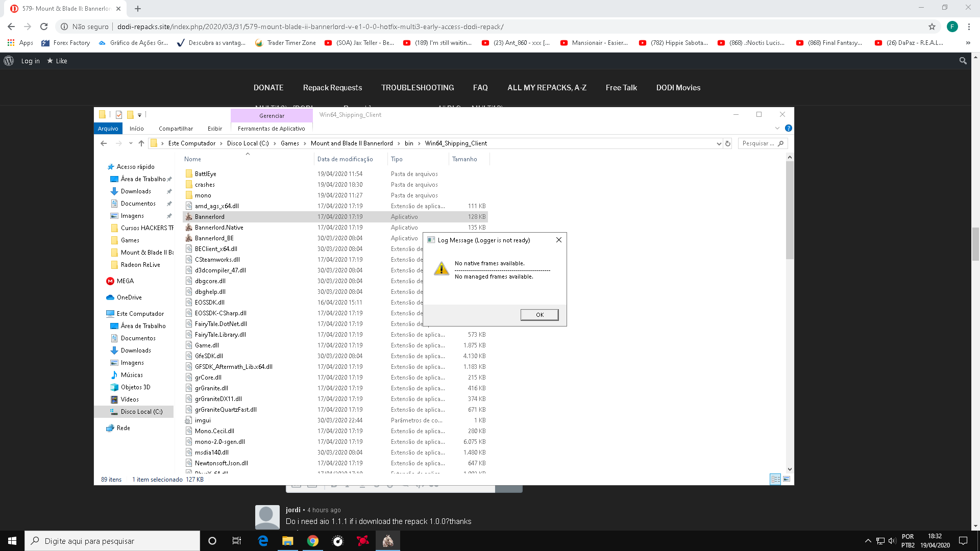Open OneDrive in the navigation pane
Viewport: 980px width, 551px height.
click(x=129, y=297)
